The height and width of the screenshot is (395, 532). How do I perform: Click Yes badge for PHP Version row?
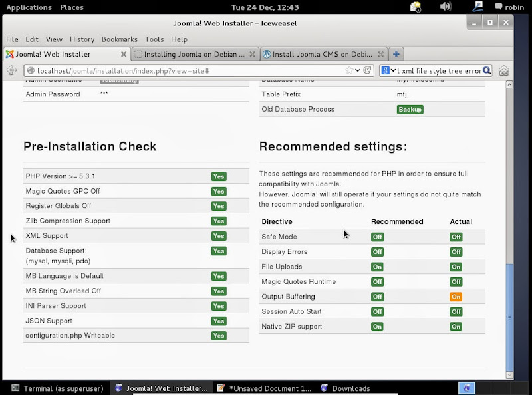[x=219, y=176]
